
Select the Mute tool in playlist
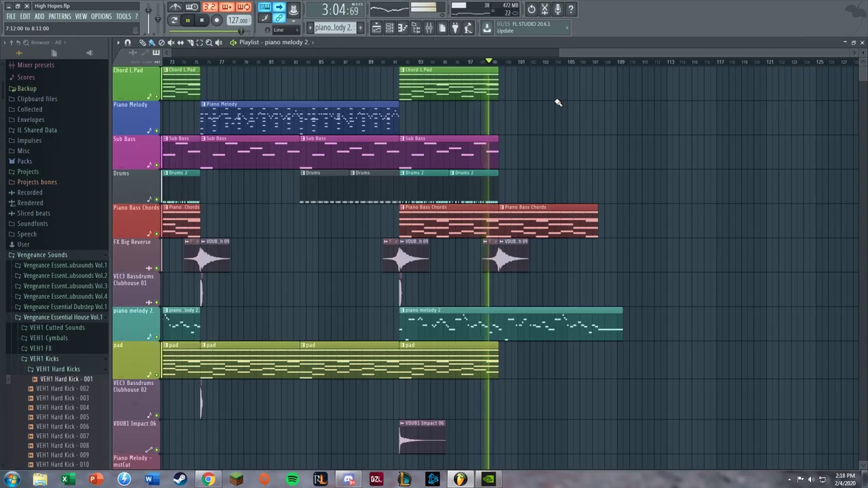(171, 43)
